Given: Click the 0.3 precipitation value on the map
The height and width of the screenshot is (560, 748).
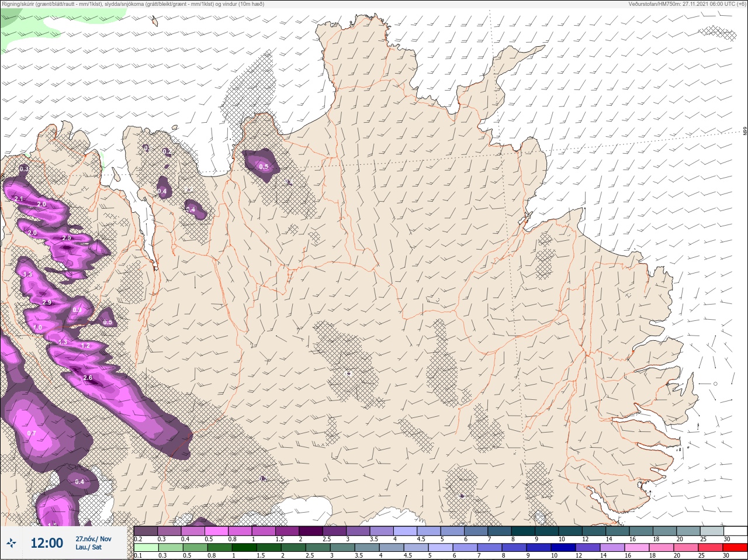Looking at the screenshot, I should [24, 169].
